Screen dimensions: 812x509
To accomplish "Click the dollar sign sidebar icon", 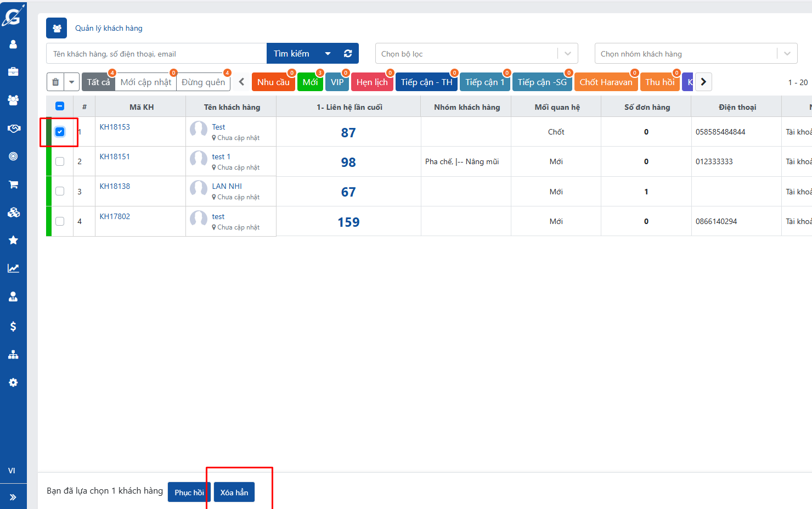I will coord(13,326).
